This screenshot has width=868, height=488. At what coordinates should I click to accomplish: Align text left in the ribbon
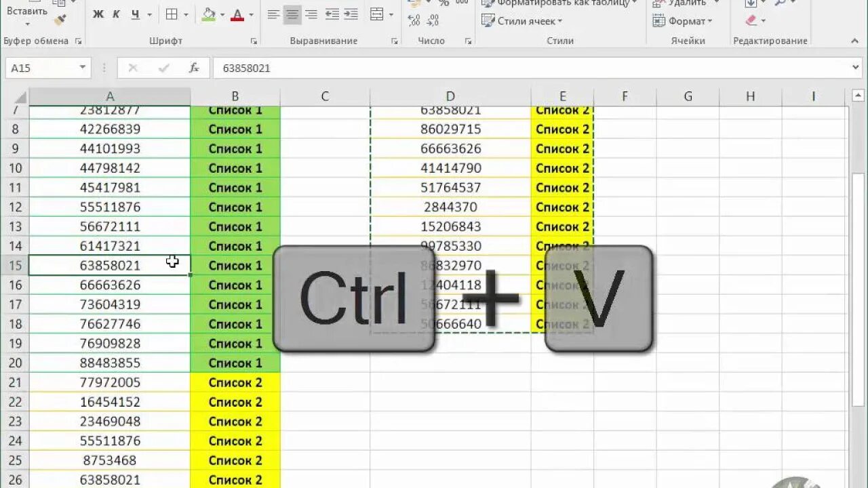point(273,14)
